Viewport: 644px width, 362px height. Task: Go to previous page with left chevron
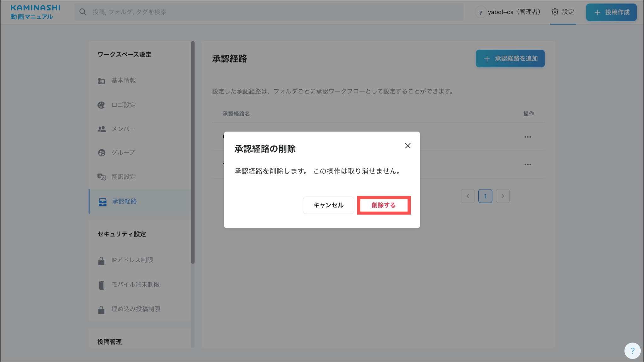468,196
